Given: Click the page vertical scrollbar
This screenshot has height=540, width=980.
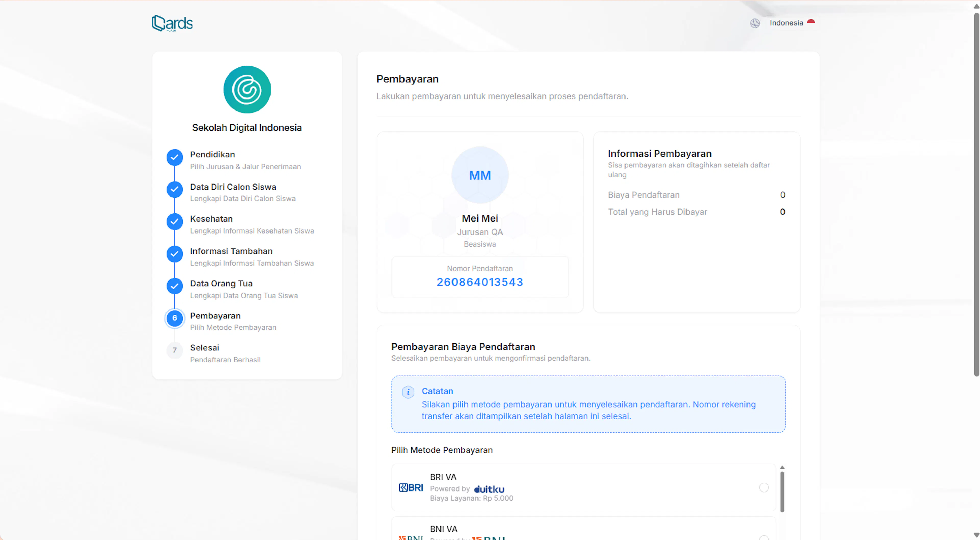Looking at the screenshot, I should tap(977, 195).
